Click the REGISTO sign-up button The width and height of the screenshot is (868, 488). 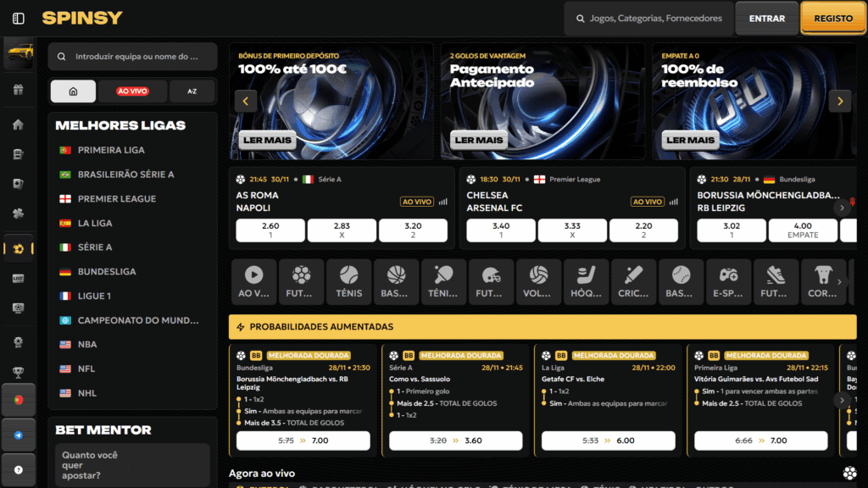[x=833, y=18]
